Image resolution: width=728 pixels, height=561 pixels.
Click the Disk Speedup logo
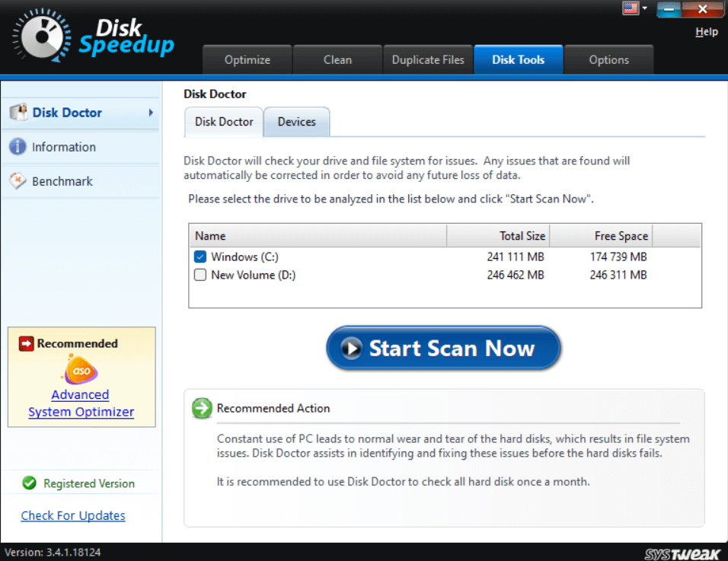click(x=91, y=36)
